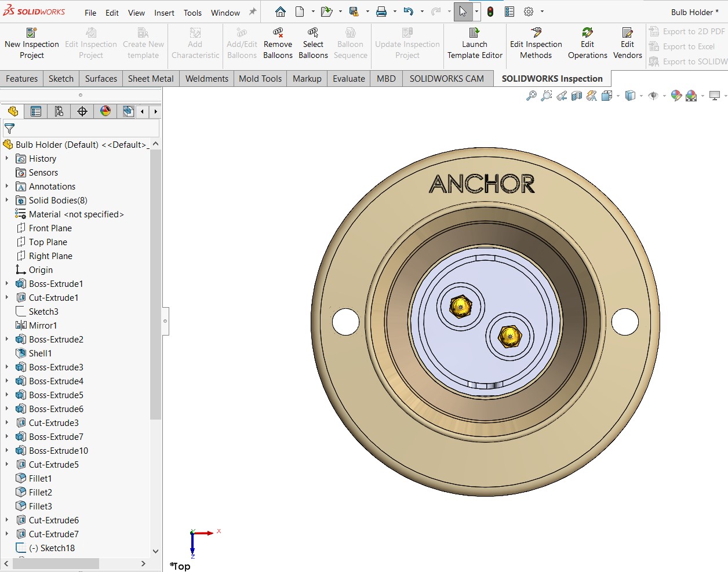This screenshot has width=728, height=572.
Task: Open the Undo history dropdown arrow
Action: [422, 12]
